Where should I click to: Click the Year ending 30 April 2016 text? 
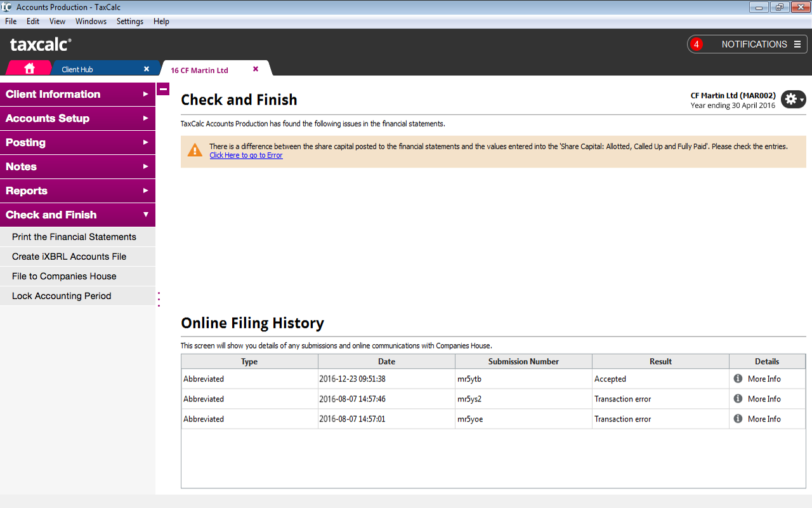[733, 105]
